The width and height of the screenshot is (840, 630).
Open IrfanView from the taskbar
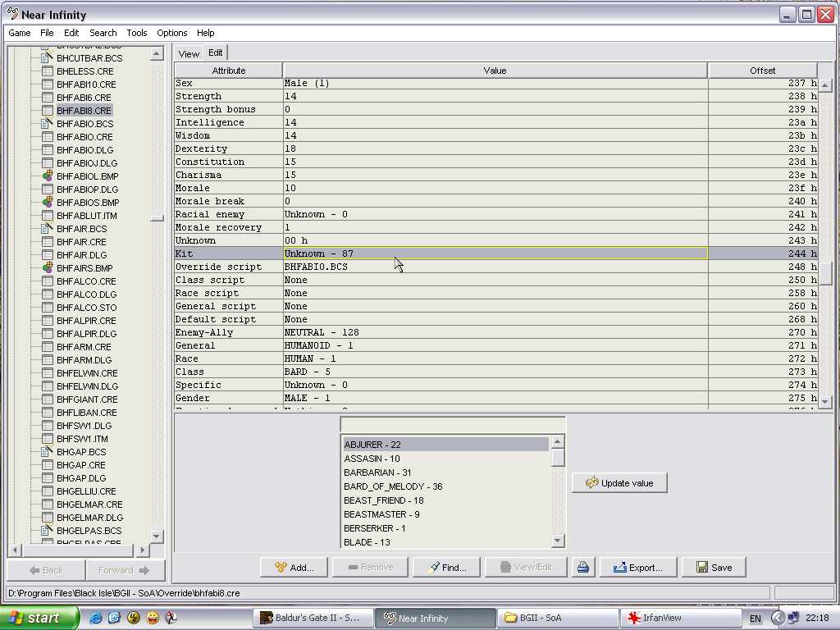tap(664, 618)
